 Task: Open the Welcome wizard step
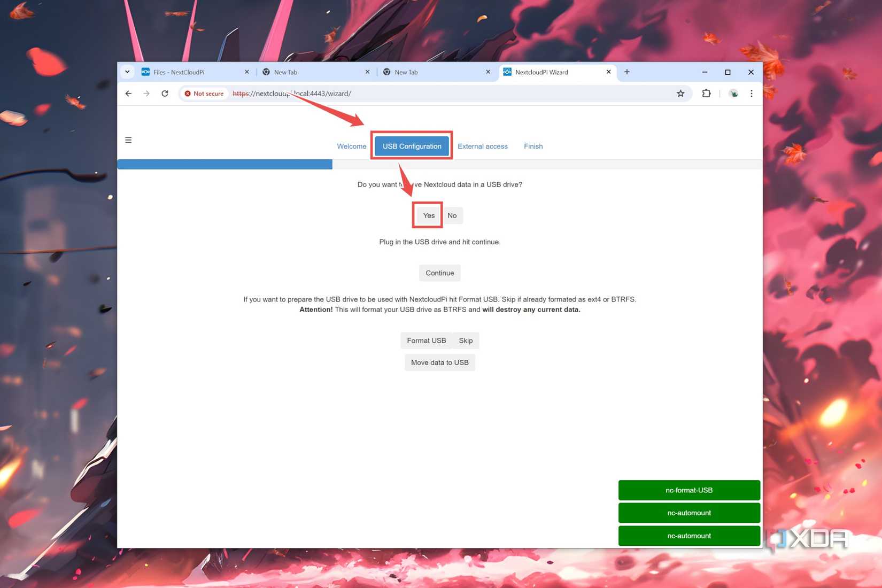352,146
